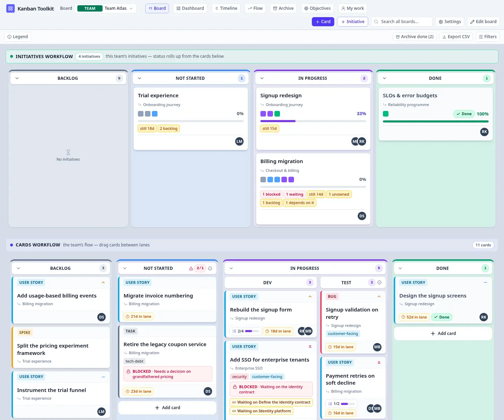
Task: Collapse the initiatives Backlog lane
Action: point(17,78)
